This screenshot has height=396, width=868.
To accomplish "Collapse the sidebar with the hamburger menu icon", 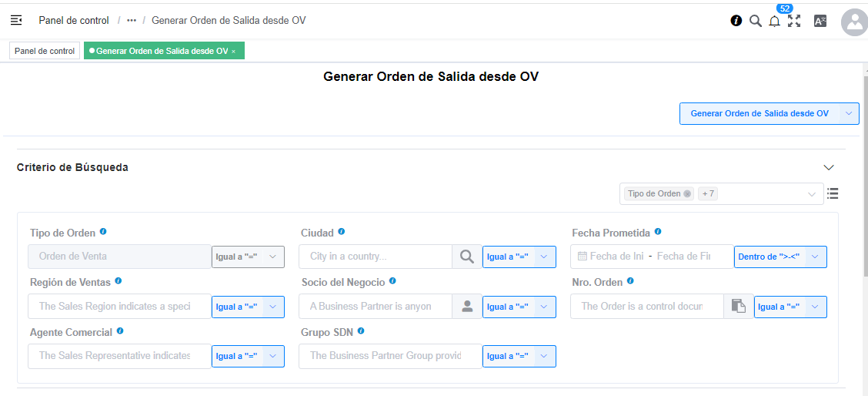I will coord(16,21).
